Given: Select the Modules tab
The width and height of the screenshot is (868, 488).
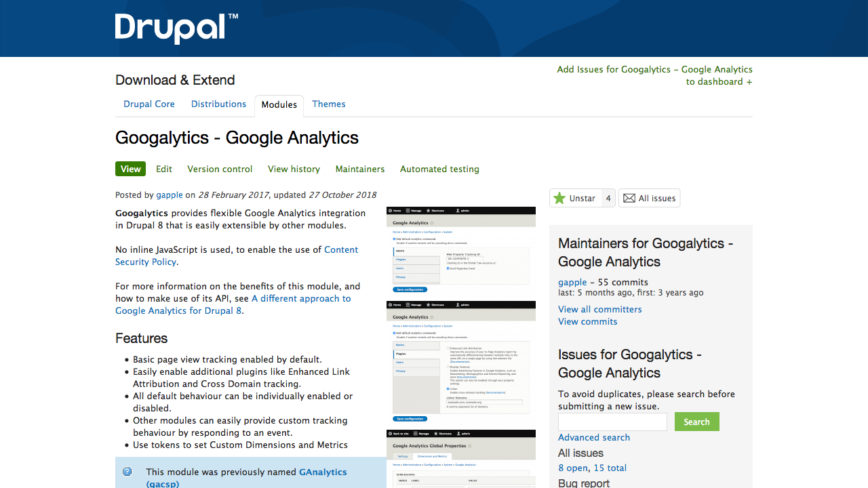Looking at the screenshot, I should point(279,105).
